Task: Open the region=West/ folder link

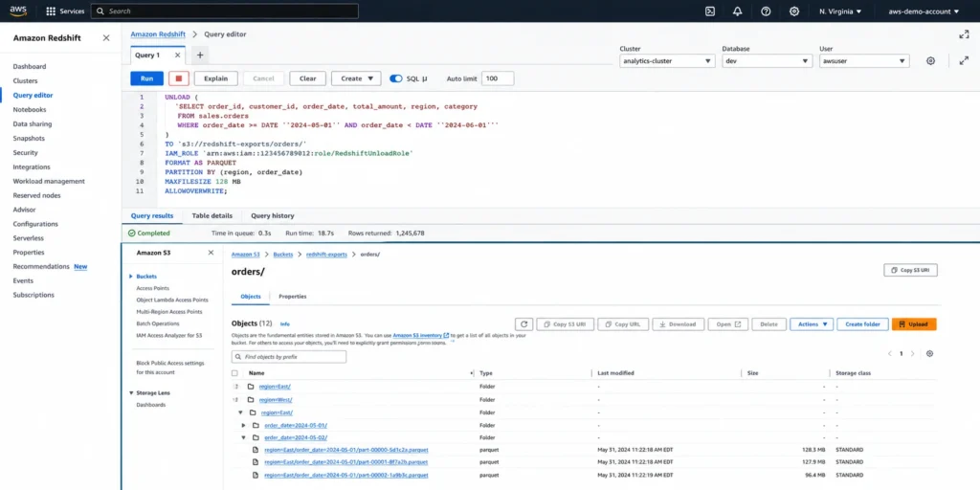Action: pyautogui.click(x=276, y=399)
